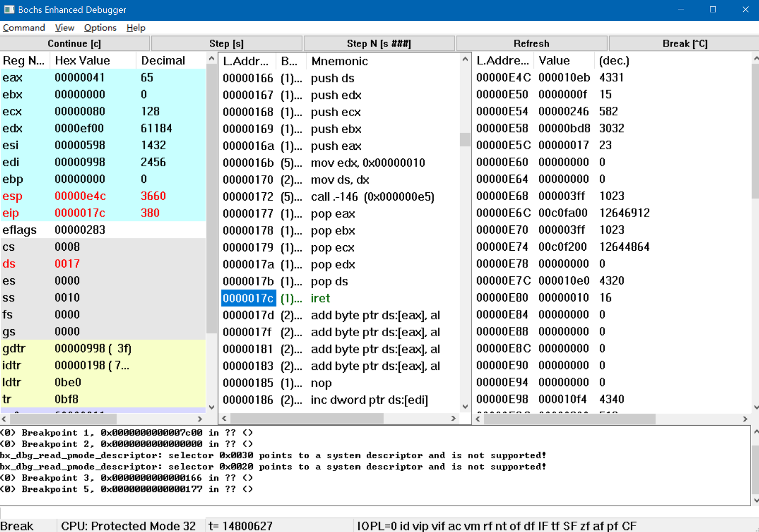Click the 'CPU: Protected Mode 32' status field
Viewport: 759px width, 532px height.
[x=130, y=526]
